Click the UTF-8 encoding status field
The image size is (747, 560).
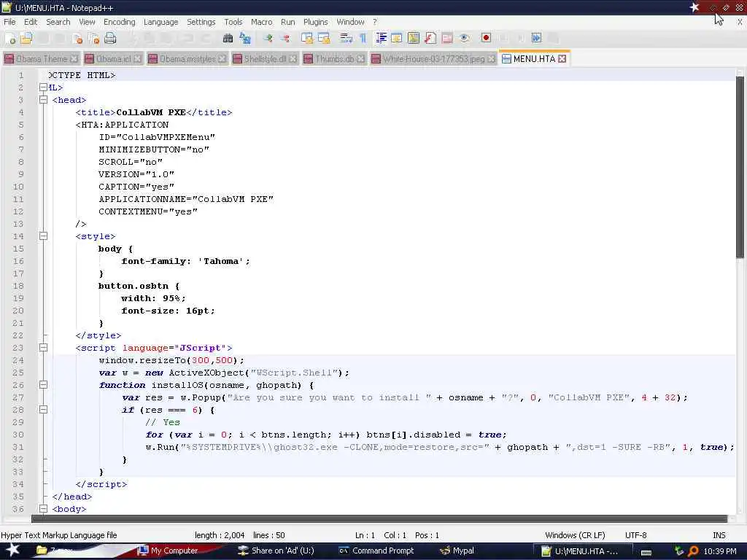(x=635, y=535)
